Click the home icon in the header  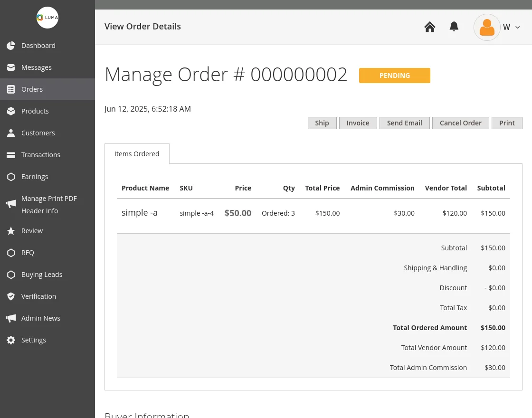[429, 27]
